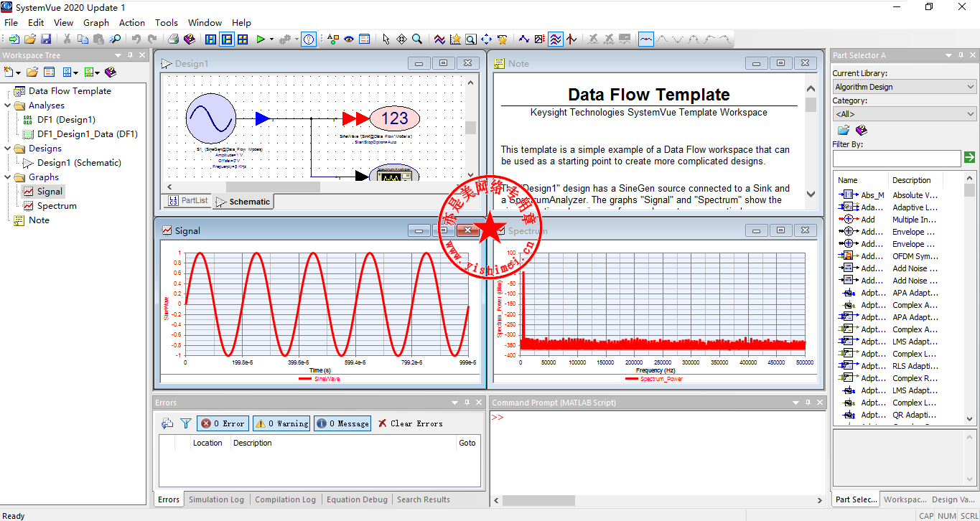
Task: Toggle the 0 Message filter button
Action: click(342, 423)
